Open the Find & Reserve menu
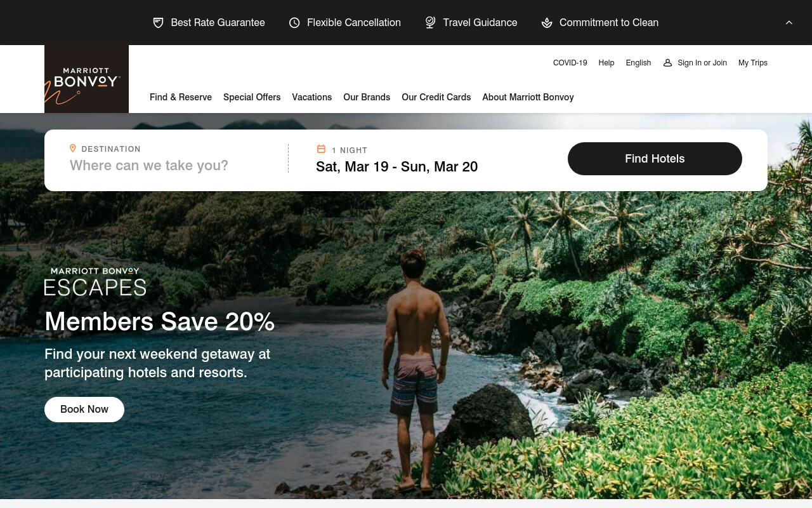This screenshot has height=508, width=812. (x=181, y=97)
